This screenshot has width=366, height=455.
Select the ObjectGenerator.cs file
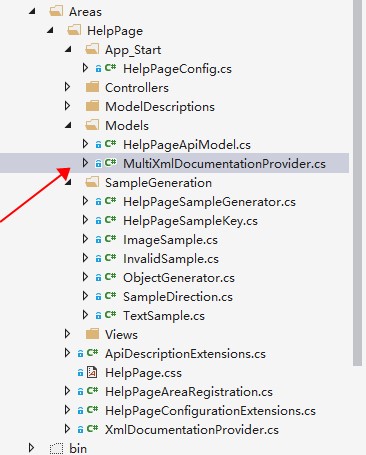pyautogui.click(x=179, y=278)
